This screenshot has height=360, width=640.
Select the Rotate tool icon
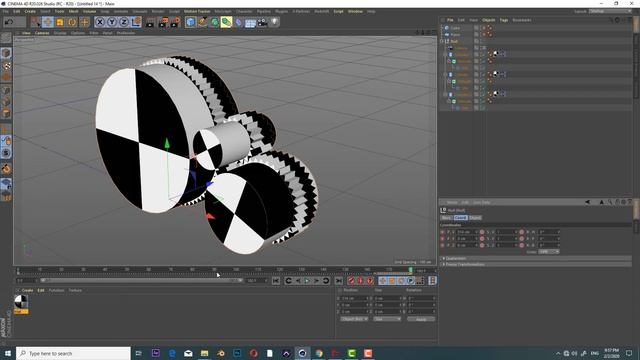[x=72, y=22]
